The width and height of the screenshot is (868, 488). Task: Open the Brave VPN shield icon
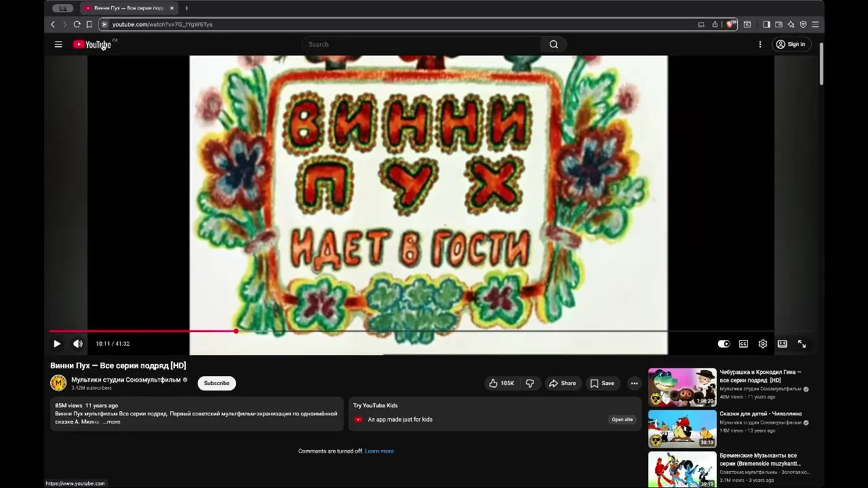803,24
